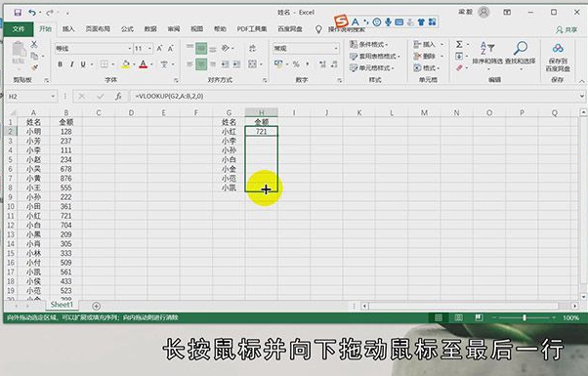Switch to the 插入 ribbon tab

pyautogui.click(x=68, y=29)
